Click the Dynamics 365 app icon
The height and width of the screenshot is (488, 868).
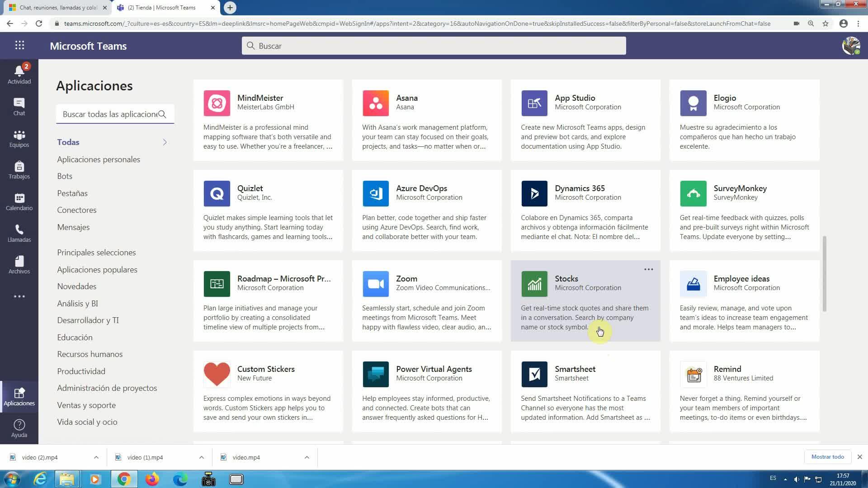(534, 193)
